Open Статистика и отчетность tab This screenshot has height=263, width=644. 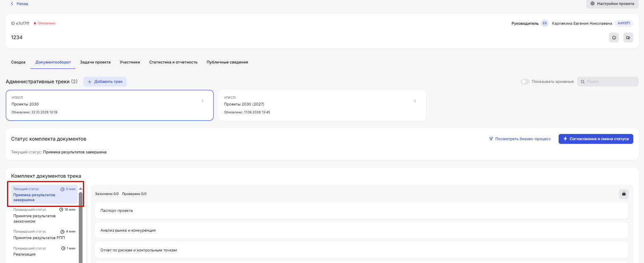[173, 62]
